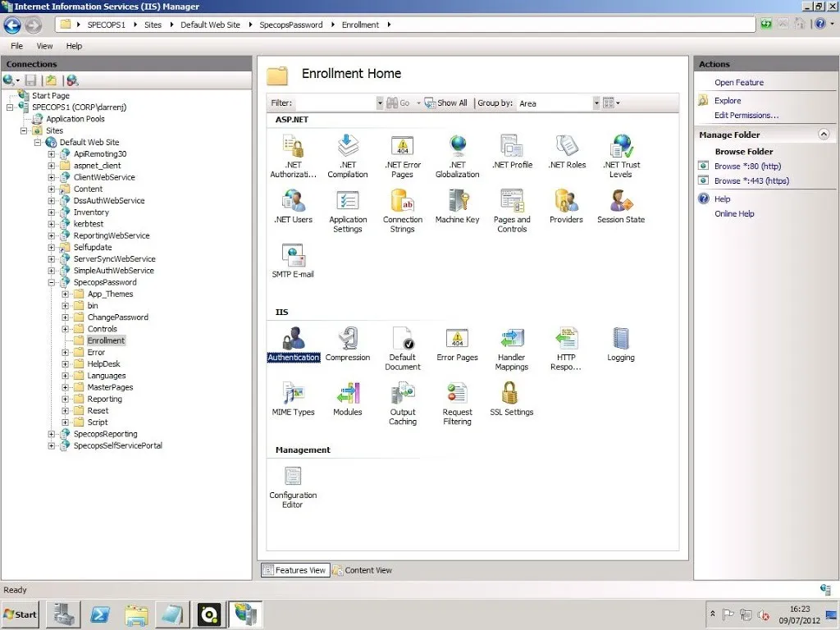Open the .NET Users feature
The height and width of the screenshot is (630, 840).
point(293,206)
